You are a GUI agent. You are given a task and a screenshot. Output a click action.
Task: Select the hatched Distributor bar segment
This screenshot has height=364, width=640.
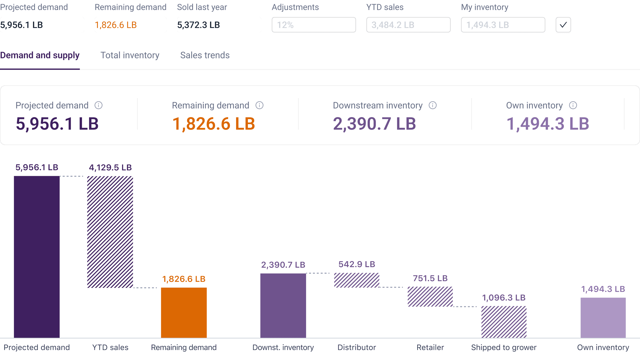coord(357,280)
